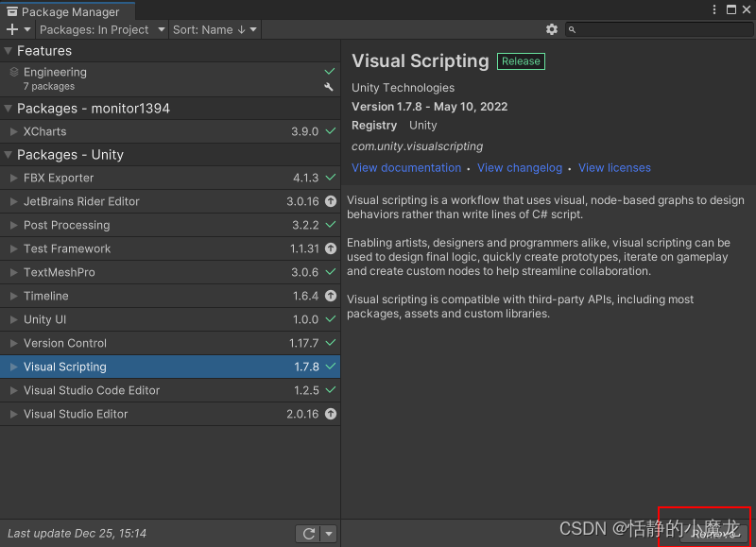Viewport: 756px width, 547px height.
Task: Click XCharts installed check mark icon
Action: click(330, 131)
